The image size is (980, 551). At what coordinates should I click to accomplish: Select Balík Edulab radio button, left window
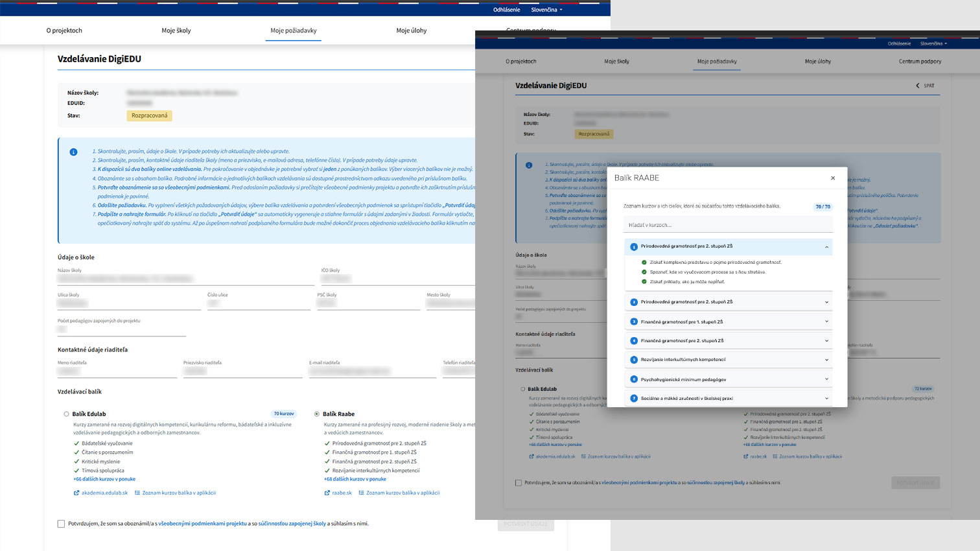(66, 414)
